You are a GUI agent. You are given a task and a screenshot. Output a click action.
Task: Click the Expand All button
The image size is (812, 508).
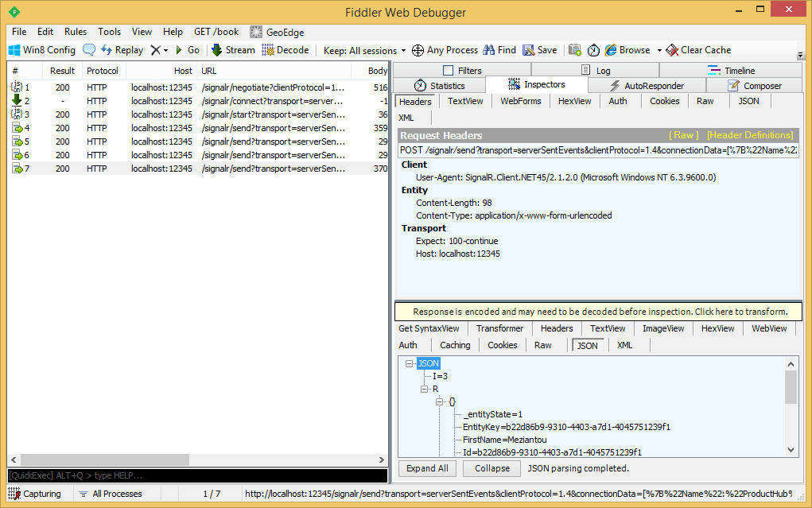click(x=427, y=468)
